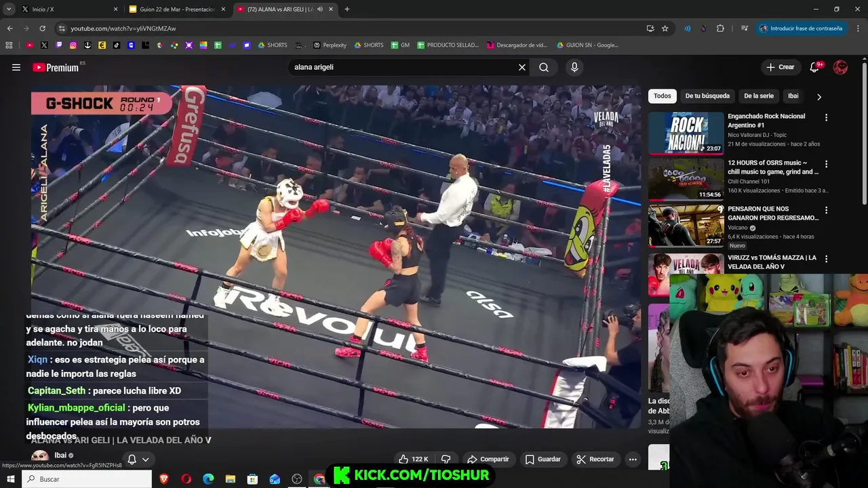Open the YouTube notifications bell
The height and width of the screenshot is (488, 868).
(815, 67)
